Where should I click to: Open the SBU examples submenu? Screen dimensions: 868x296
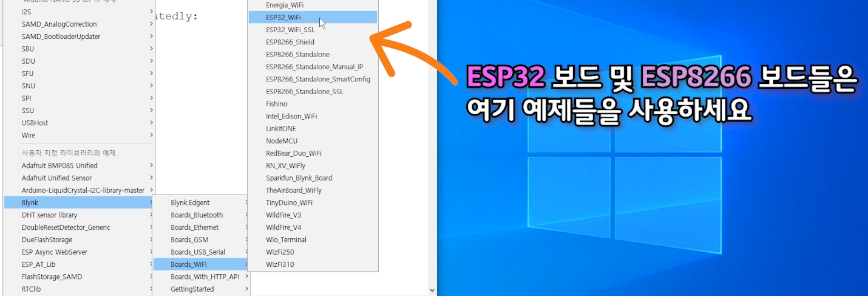(80, 49)
